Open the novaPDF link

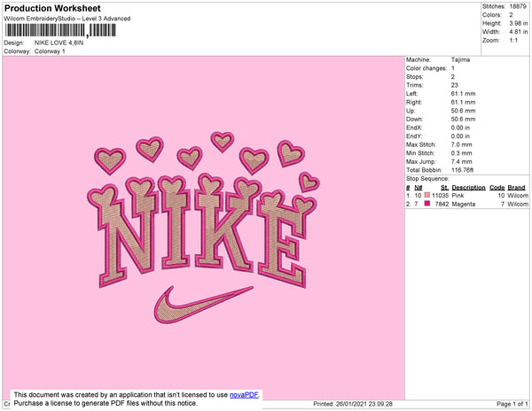pos(244,394)
